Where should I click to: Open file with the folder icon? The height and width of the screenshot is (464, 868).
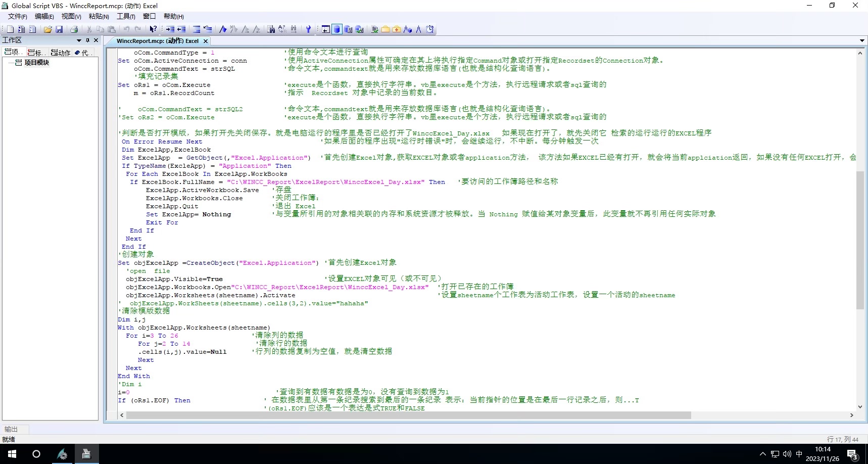point(47,29)
